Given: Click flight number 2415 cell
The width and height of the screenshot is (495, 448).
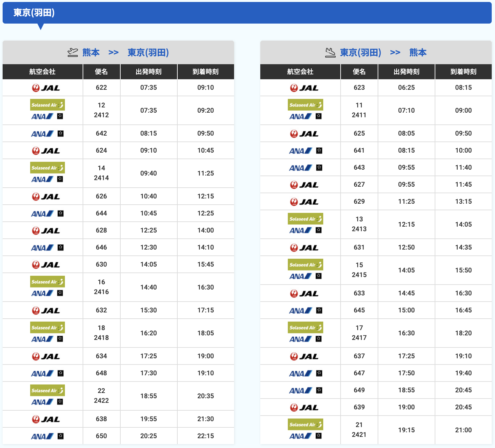Looking at the screenshot, I should 359,275.
